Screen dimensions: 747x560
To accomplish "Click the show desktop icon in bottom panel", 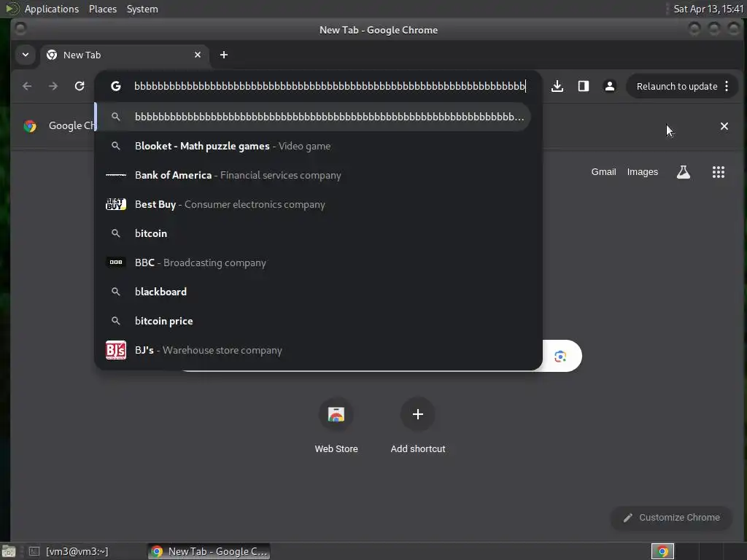I will (9, 551).
